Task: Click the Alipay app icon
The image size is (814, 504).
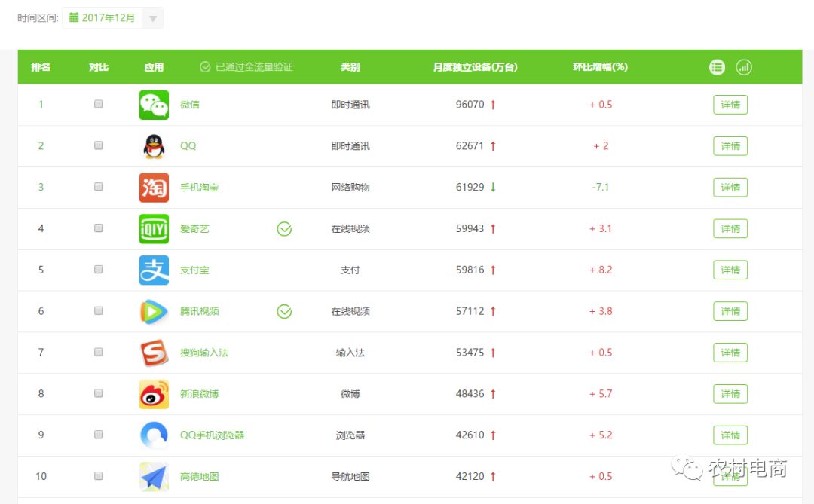Action: (154, 270)
